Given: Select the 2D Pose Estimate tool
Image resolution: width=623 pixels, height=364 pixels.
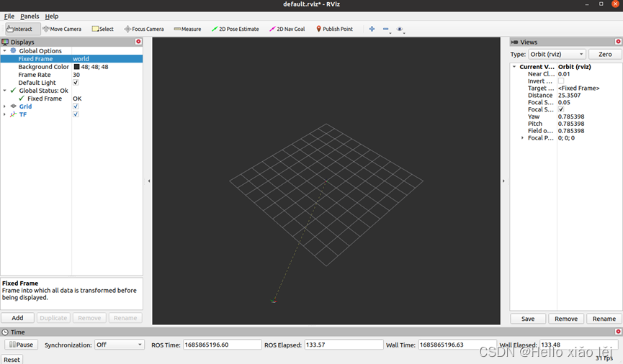Looking at the screenshot, I should pyautogui.click(x=236, y=29).
